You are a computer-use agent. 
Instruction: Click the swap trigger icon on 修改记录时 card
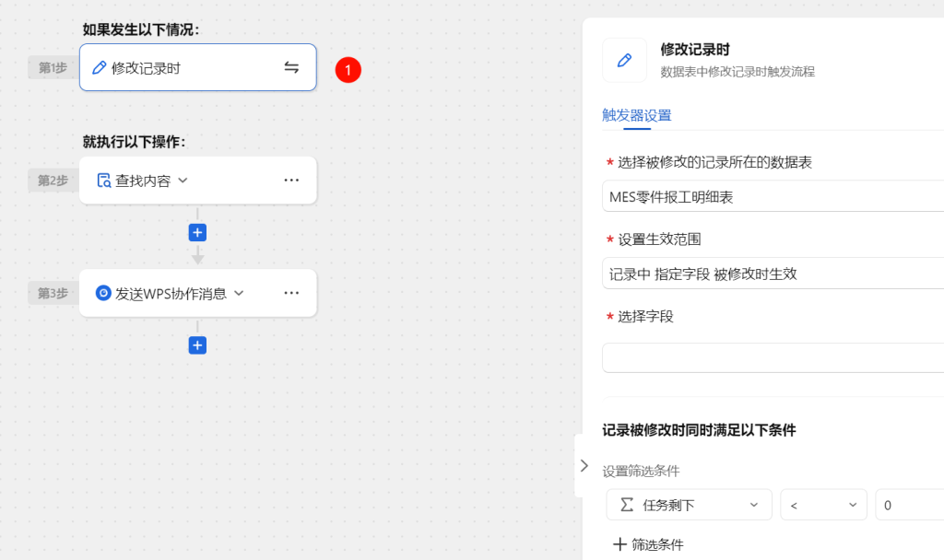pos(291,67)
